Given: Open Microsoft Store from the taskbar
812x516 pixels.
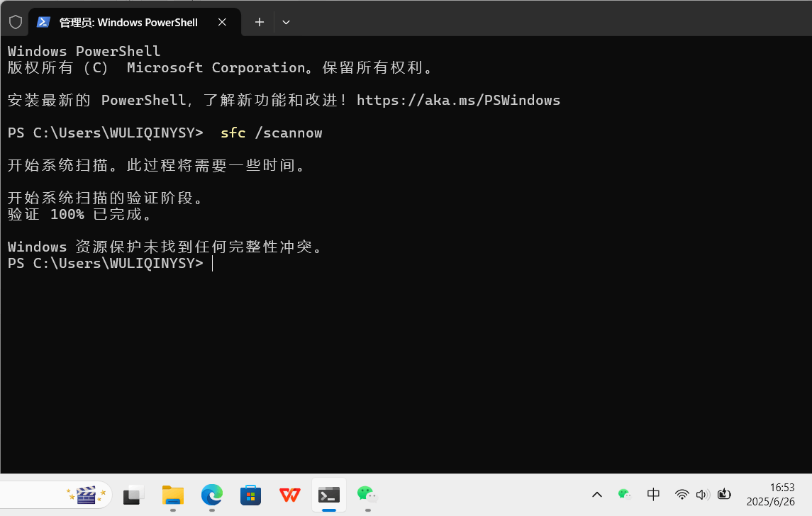Looking at the screenshot, I should [x=250, y=495].
